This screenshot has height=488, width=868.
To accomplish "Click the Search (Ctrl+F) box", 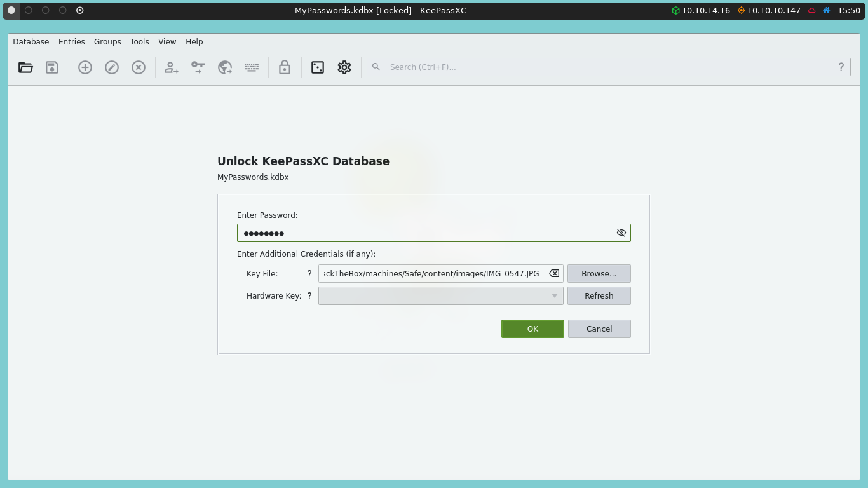I will tap(609, 67).
